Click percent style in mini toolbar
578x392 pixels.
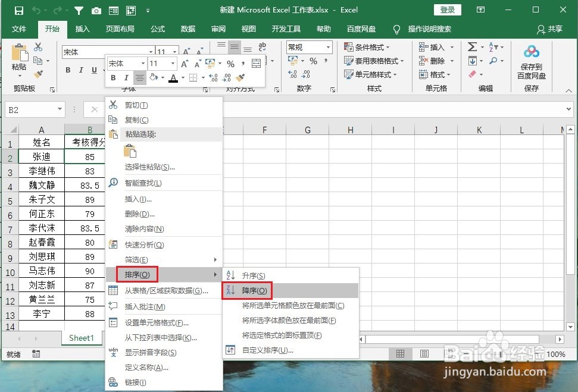point(231,64)
